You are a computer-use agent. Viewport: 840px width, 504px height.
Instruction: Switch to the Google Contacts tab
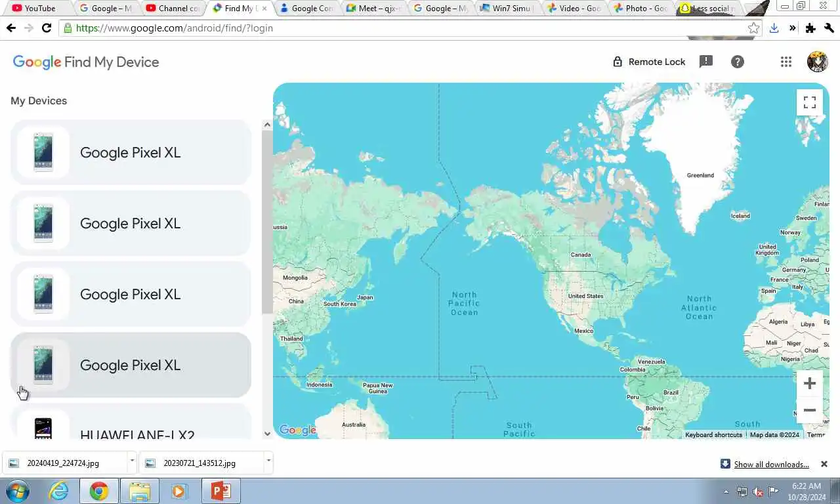[x=306, y=9]
